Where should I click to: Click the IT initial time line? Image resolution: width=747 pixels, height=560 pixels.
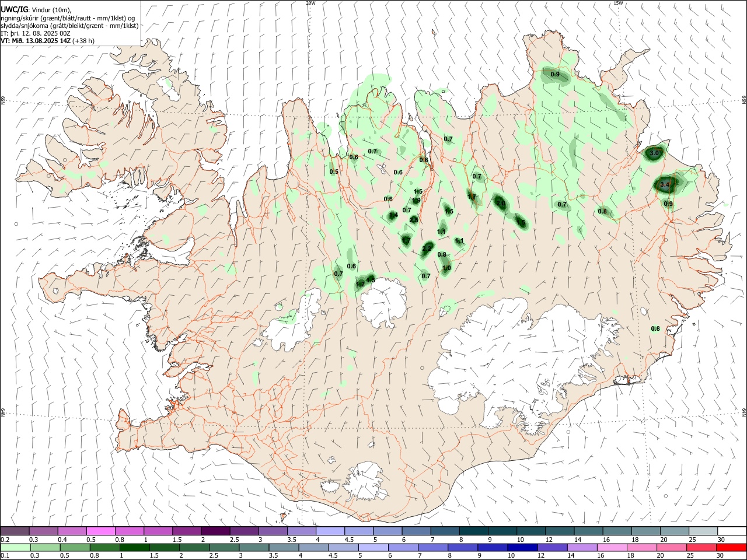(x=36, y=33)
